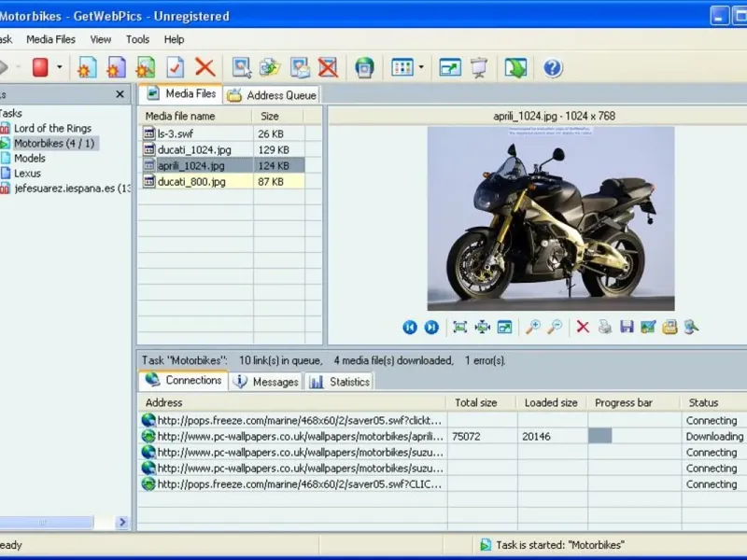Screen dimensions: 747x560
Task: Open the Tools menu
Action: (137, 39)
